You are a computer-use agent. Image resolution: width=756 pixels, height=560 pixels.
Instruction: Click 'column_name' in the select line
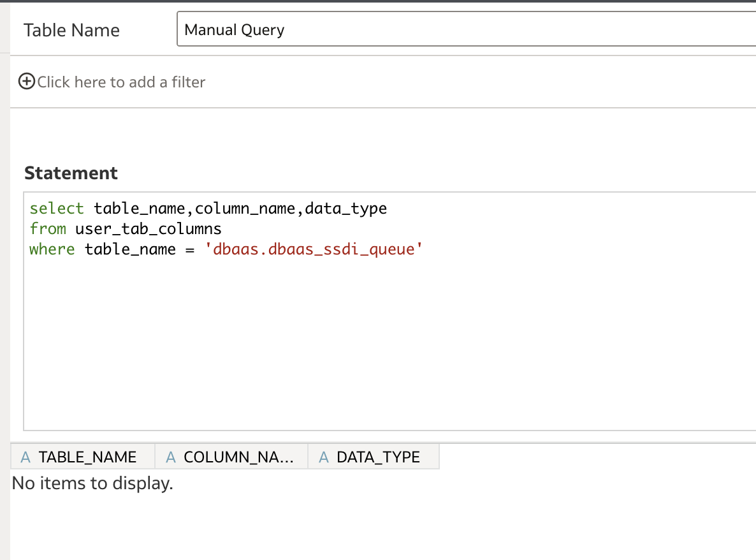245,209
